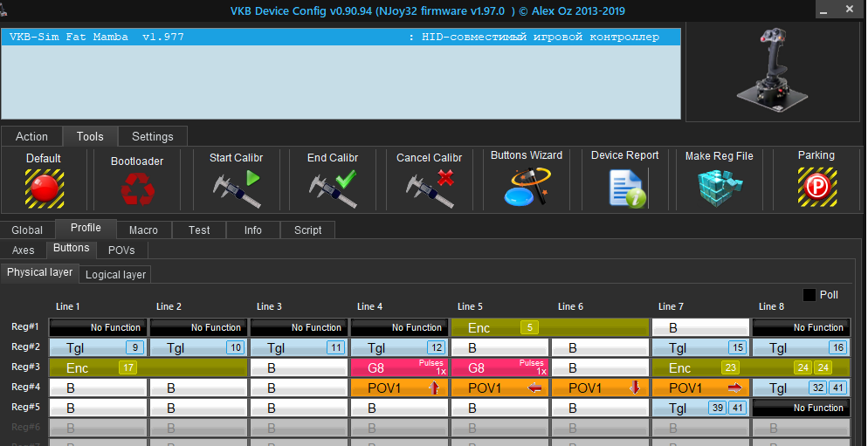Select VKB-Sim Fat Mamba device row

click(x=341, y=37)
